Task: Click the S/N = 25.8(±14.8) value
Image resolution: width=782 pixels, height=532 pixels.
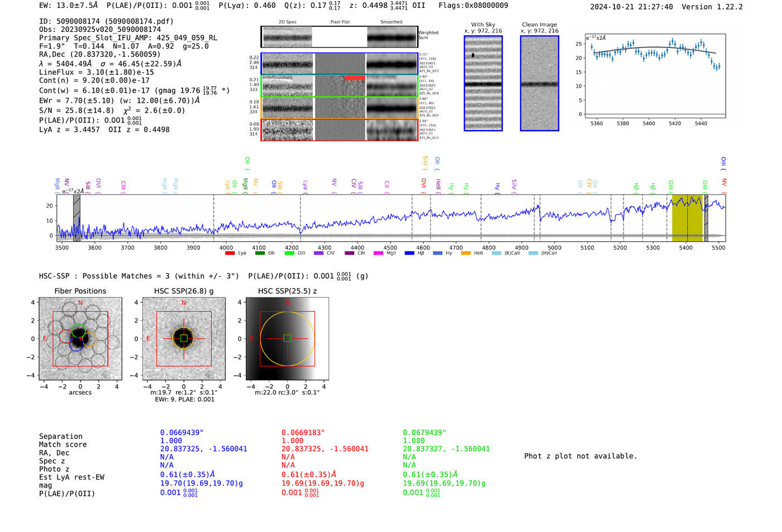Action: (x=77, y=111)
